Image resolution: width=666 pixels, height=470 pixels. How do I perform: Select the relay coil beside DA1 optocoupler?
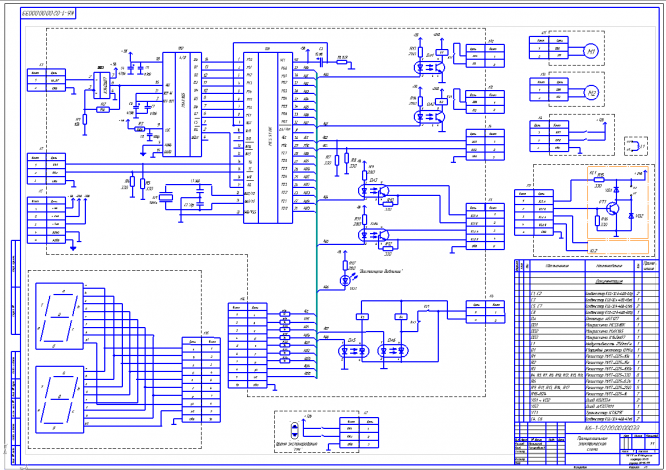[x=442, y=53]
